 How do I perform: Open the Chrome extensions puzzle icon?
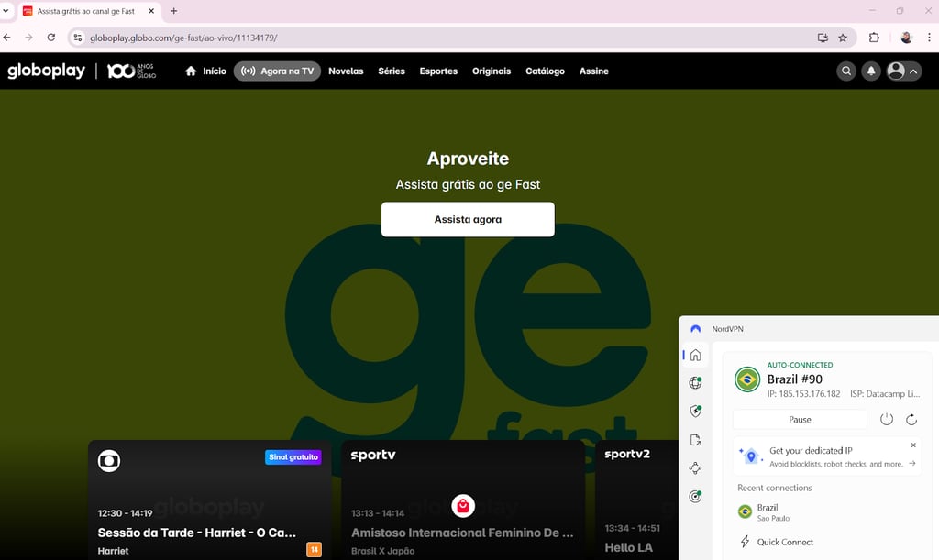(874, 38)
